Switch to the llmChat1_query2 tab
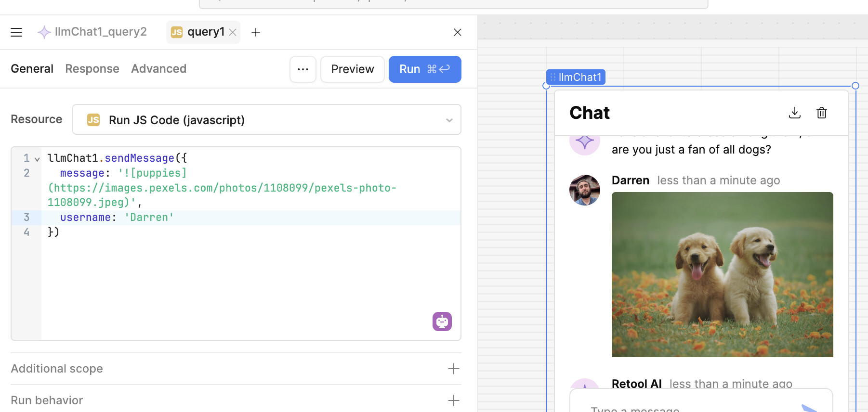Screen dimensions: 868x412 [92, 32]
